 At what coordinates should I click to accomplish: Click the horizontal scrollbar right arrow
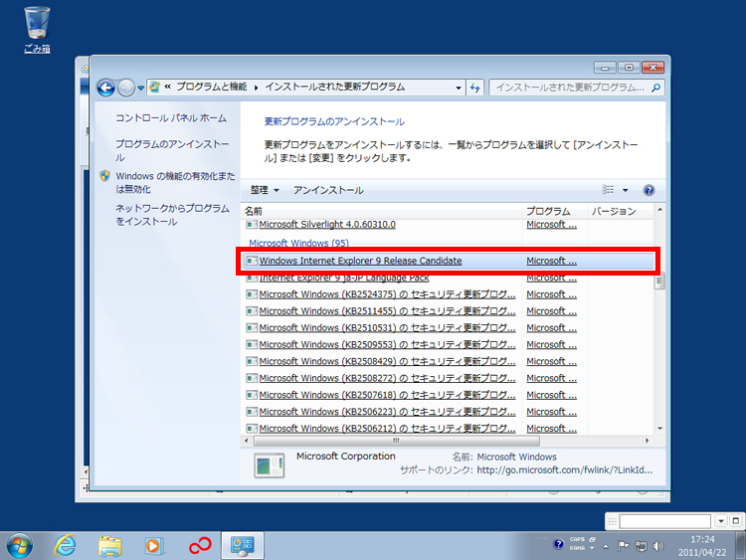point(648,441)
